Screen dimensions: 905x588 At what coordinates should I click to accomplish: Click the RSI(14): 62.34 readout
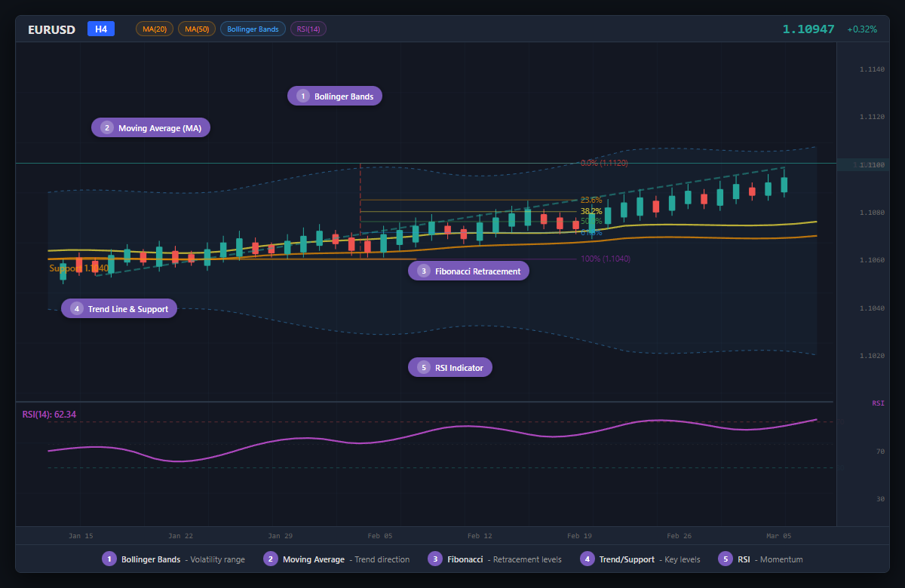pos(48,414)
